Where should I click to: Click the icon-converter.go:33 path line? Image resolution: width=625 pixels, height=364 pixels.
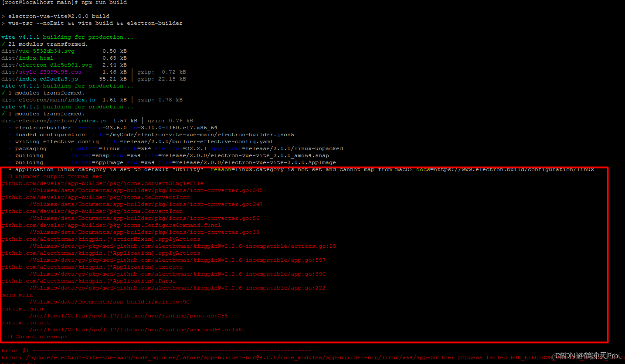[x=144, y=232]
